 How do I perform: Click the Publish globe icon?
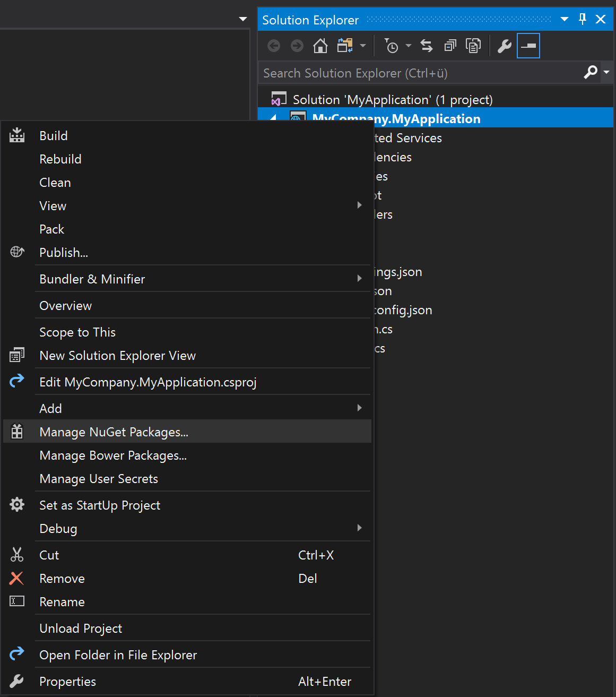17,252
